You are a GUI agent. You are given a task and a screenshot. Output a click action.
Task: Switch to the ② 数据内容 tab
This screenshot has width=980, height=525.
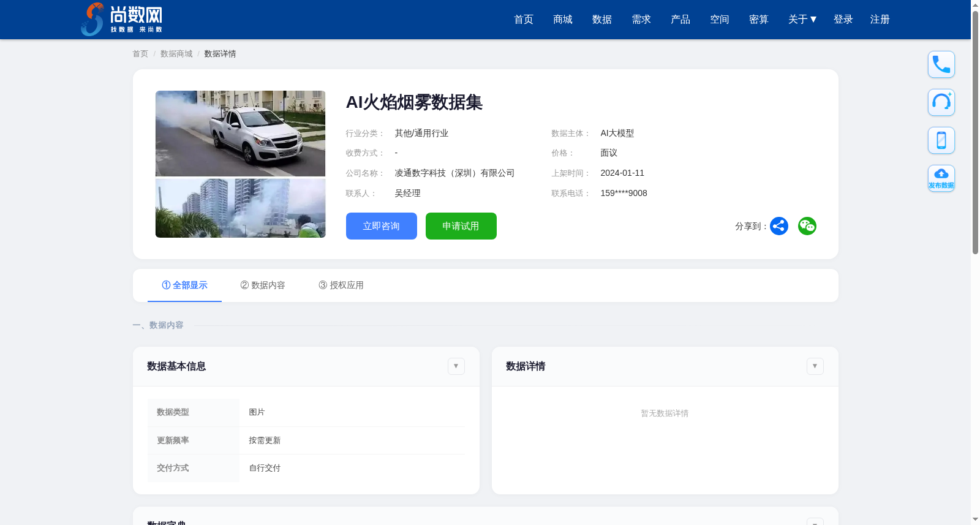263,285
